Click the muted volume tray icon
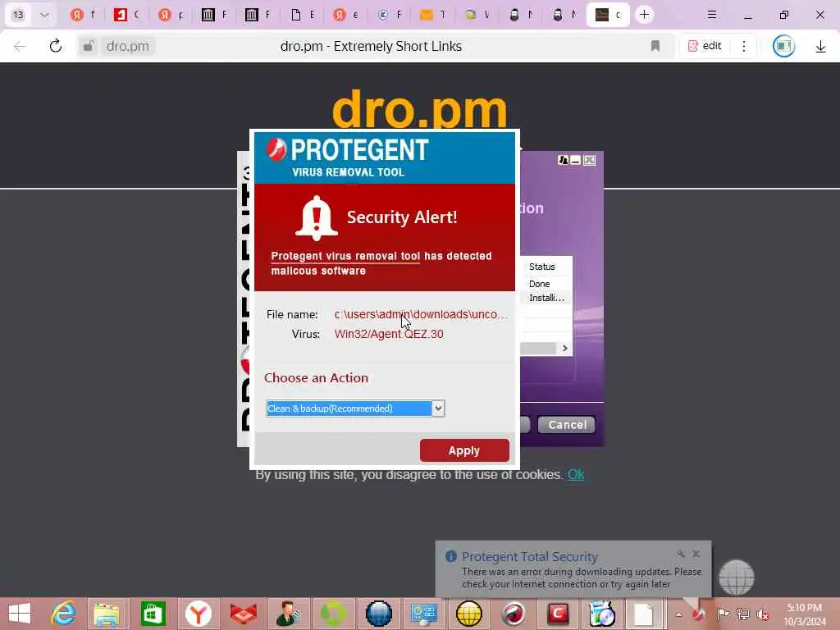 pyautogui.click(x=762, y=614)
